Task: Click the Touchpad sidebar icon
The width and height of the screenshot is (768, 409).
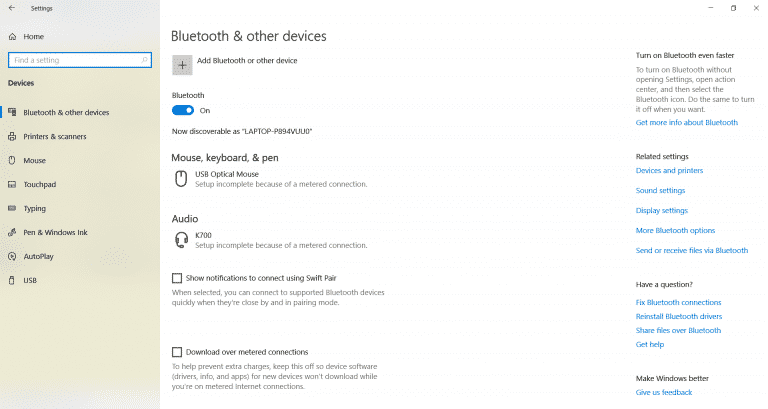Action: pos(12,184)
